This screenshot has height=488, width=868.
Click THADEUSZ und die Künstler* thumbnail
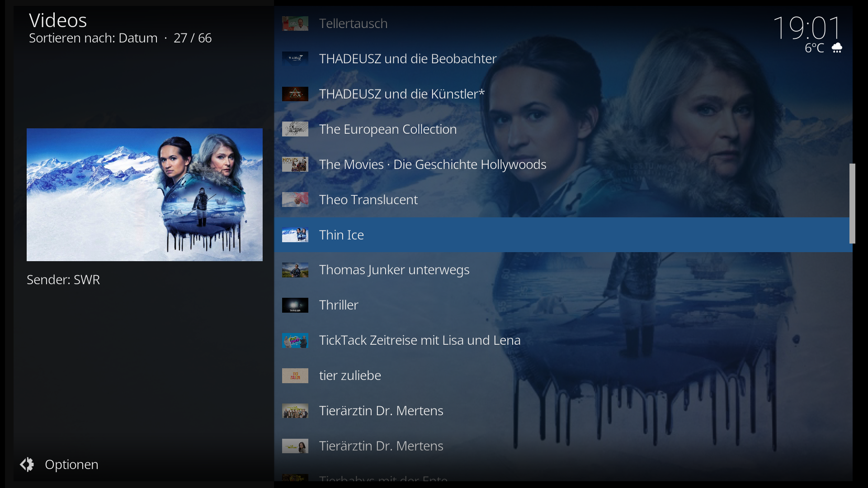coord(295,94)
